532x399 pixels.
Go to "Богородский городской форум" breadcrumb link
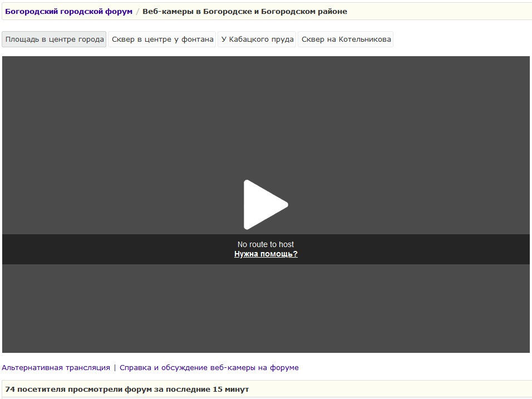68,12
